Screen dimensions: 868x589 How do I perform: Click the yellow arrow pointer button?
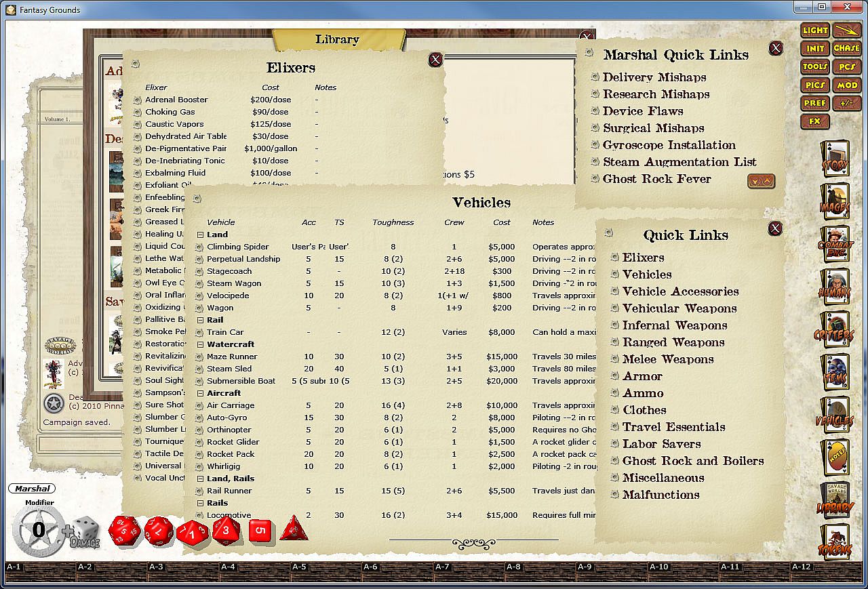847,31
